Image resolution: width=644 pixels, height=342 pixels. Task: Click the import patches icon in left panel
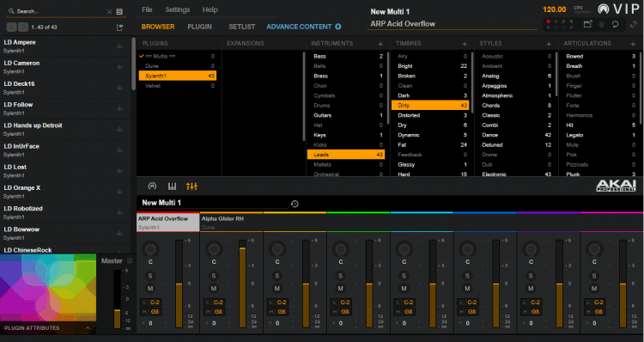click(x=119, y=27)
